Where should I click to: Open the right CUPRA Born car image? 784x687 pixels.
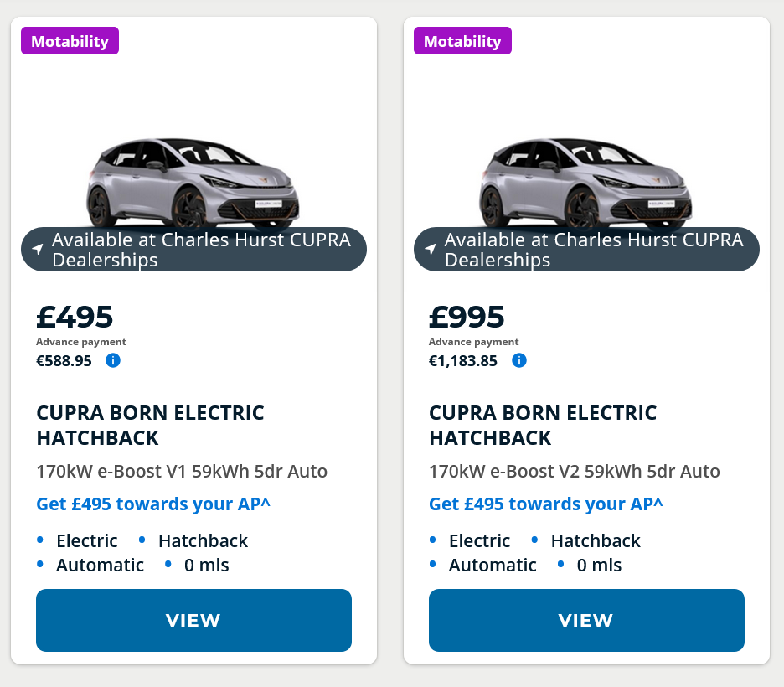(x=585, y=180)
